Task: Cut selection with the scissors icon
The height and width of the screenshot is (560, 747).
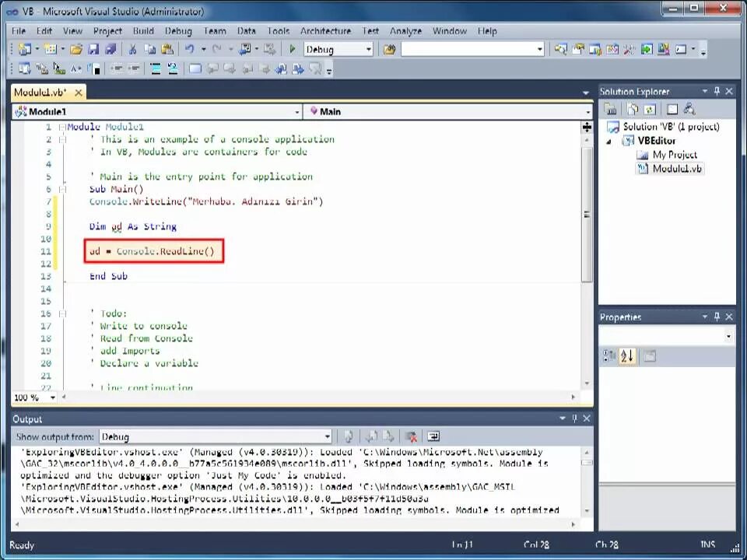Action: coord(133,49)
